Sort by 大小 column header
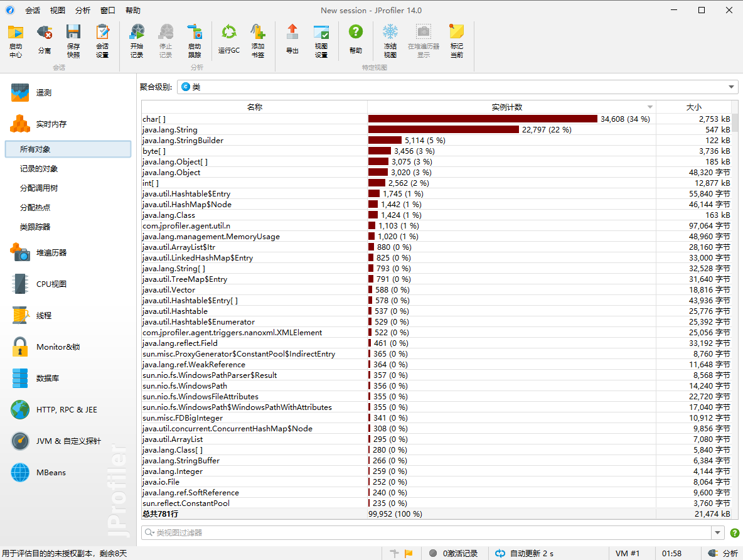The width and height of the screenshot is (743, 560). [x=693, y=107]
